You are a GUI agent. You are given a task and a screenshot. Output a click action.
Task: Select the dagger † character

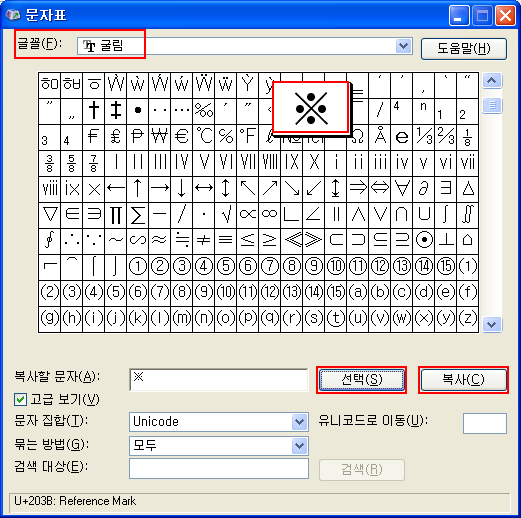[x=94, y=111]
